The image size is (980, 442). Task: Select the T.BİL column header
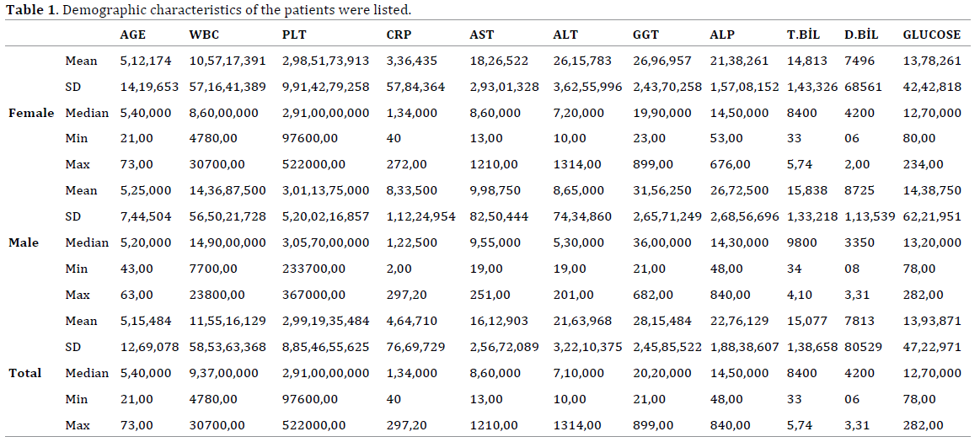(804, 35)
